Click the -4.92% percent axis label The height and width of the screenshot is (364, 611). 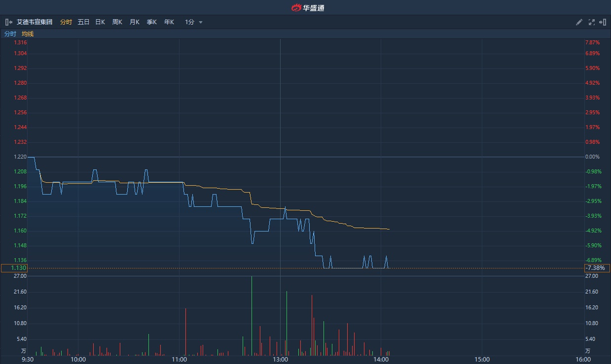coord(593,231)
